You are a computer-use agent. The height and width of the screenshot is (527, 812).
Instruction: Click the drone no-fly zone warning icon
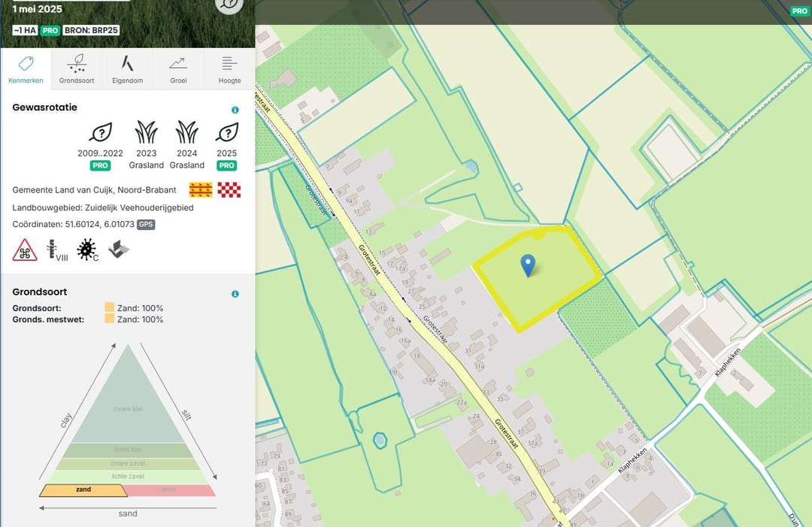click(25, 250)
